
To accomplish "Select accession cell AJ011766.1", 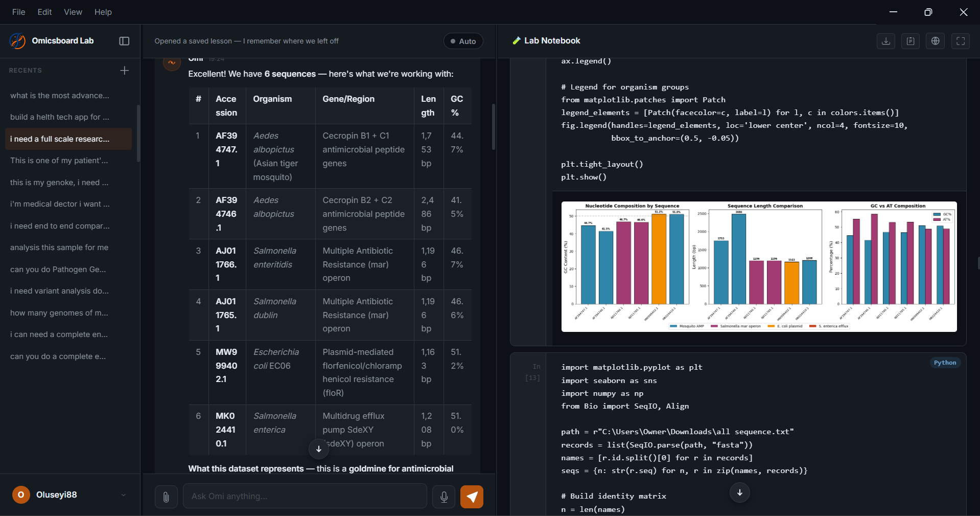I will (x=227, y=264).
